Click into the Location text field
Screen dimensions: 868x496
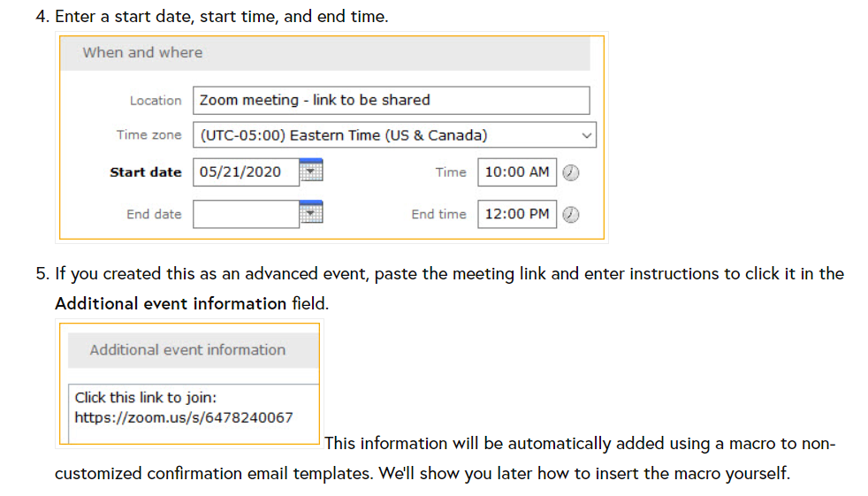coord(392,100)
